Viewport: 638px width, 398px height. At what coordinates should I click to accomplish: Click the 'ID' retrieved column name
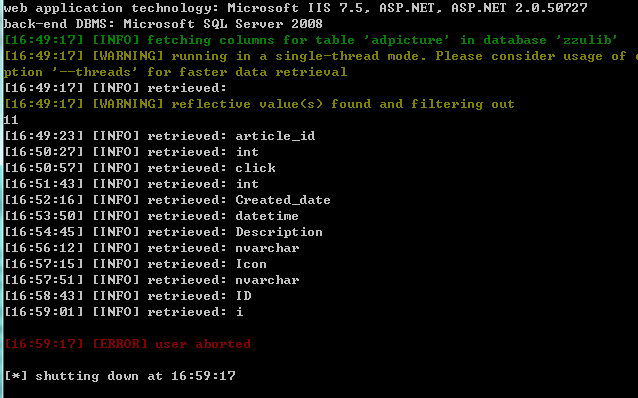[243, 296]
